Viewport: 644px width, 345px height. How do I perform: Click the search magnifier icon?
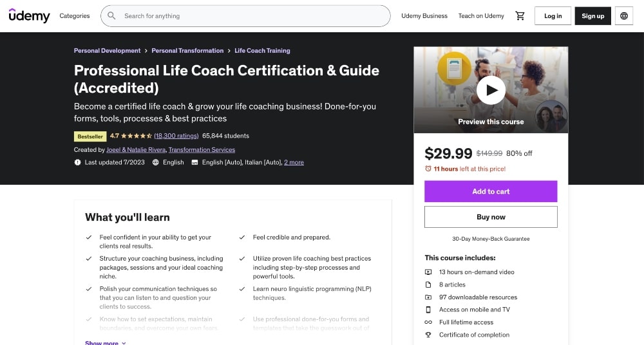pyautogui.click(x=112, y=16)
